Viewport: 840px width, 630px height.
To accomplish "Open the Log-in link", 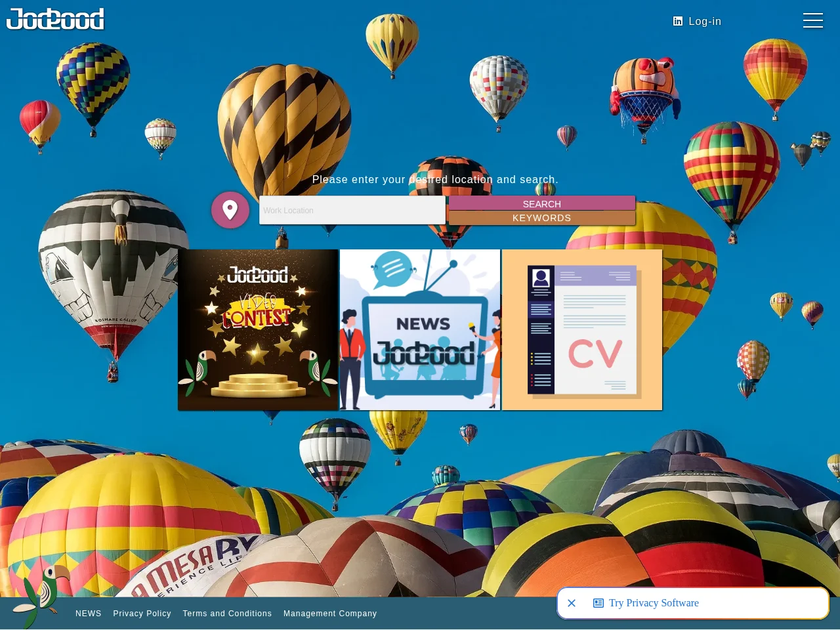I will (x=705, y=21).
